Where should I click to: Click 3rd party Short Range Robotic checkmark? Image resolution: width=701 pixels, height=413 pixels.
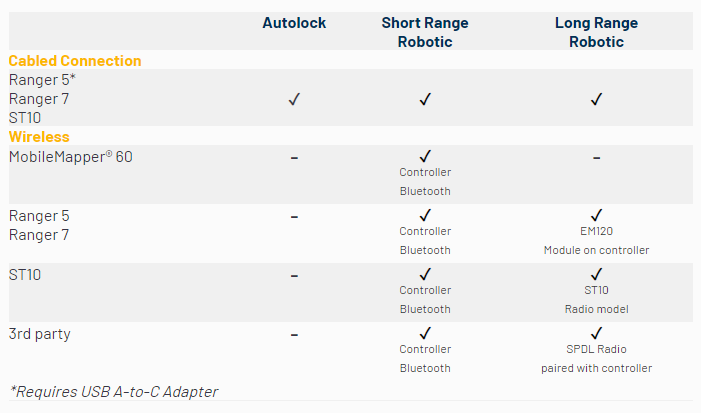tap(425, 333)
